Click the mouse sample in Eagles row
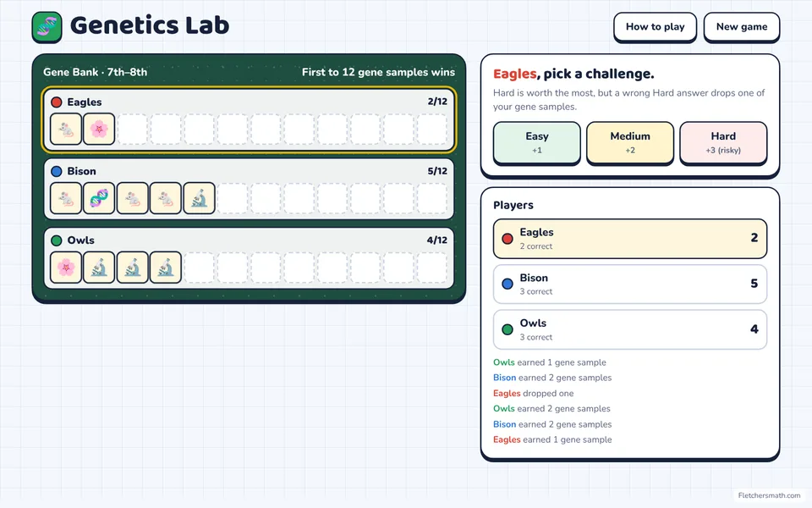Viewport: 812px width, 508px height. click(x=66, y=129)
